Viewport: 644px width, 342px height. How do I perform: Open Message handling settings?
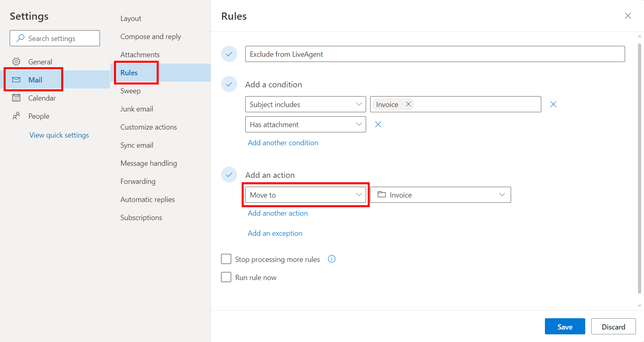[x=161, y=163]
